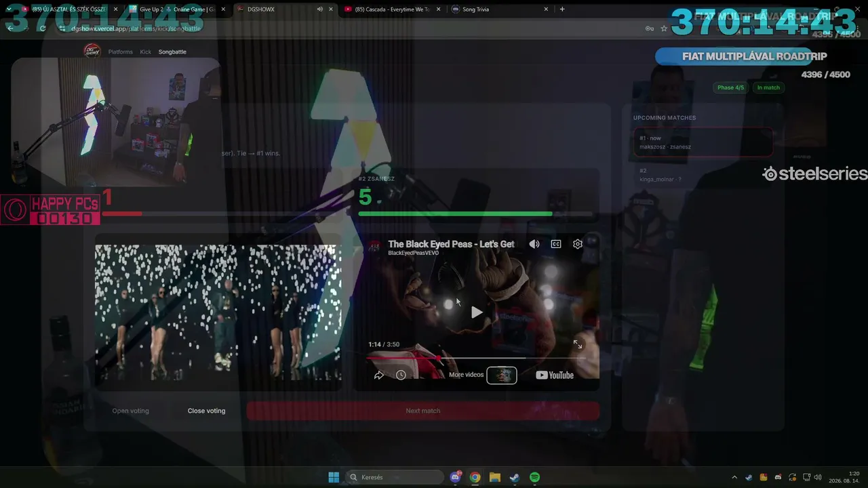868x488 pixels.
Task: Select the '#2' kinga_molnar match card
Action: coord(703,175)
